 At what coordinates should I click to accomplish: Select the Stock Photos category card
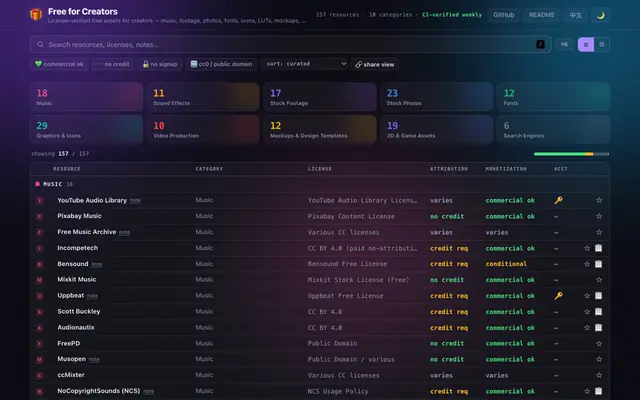coord(436,97)
